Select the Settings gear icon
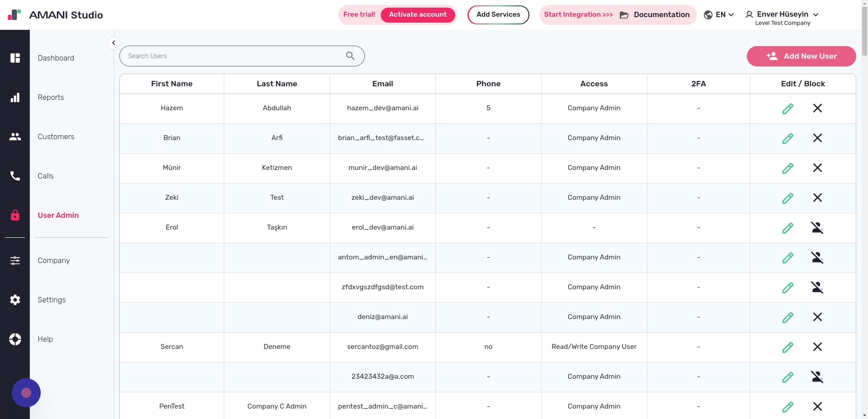The image size is (868, 419). (x=15, y=300)
